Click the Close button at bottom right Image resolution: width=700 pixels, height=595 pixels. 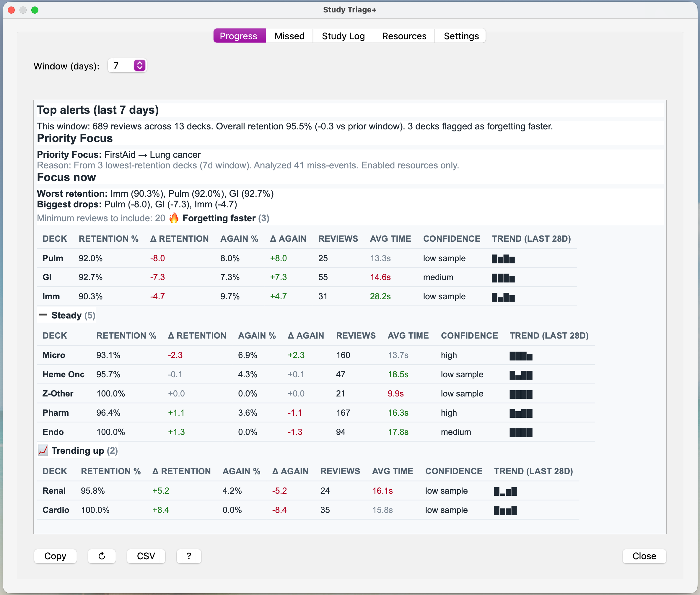644,556
